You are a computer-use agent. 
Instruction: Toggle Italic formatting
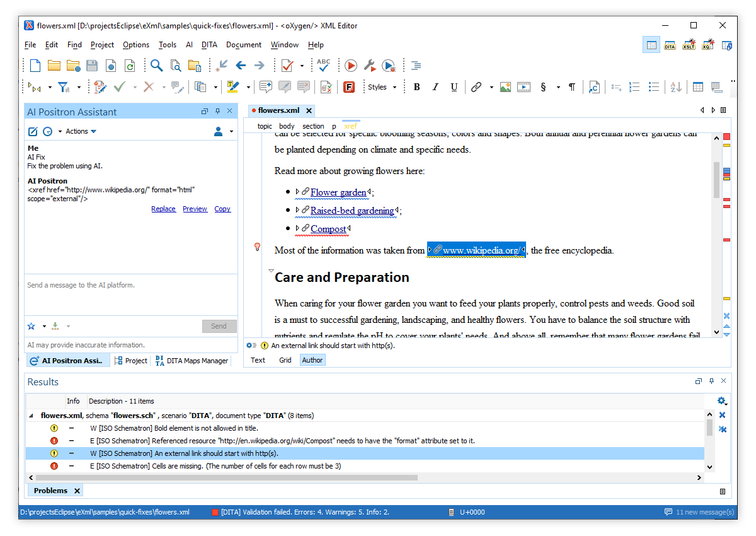435,87
